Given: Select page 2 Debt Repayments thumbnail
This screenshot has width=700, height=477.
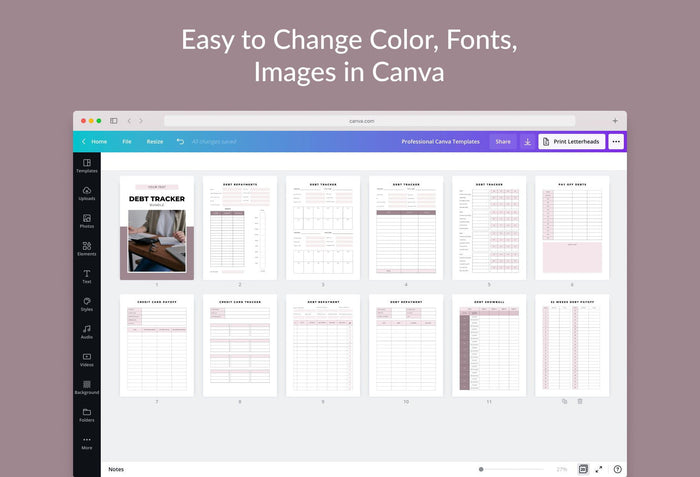Looking at the screenshot, I should pyautogui.click(x=240, y=228).
